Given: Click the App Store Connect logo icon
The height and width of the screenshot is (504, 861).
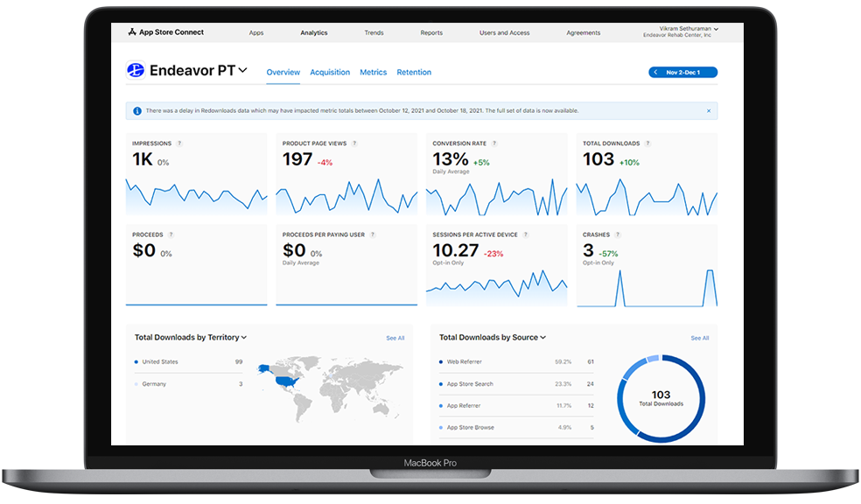Looking at the screenshot, I should [x=132, y=32].
